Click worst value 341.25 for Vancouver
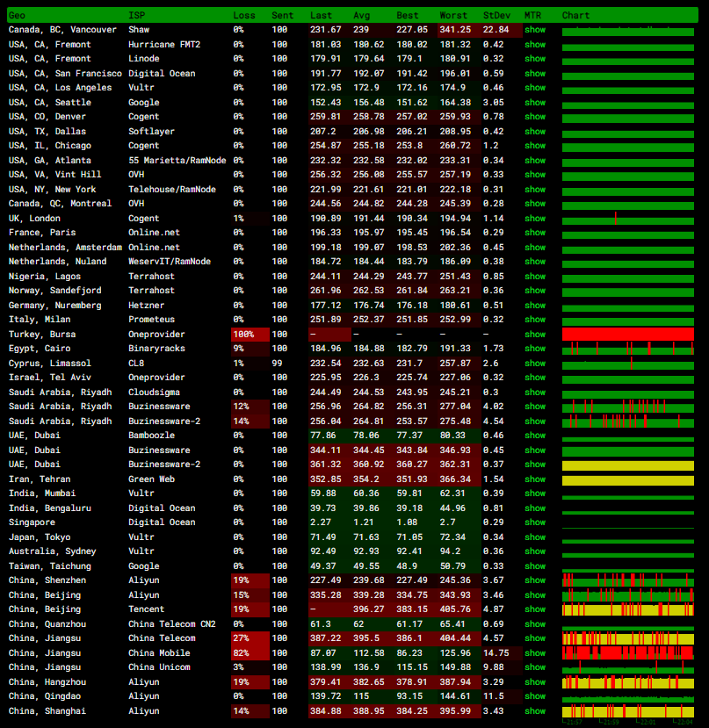709x728 pixels. 455,30
